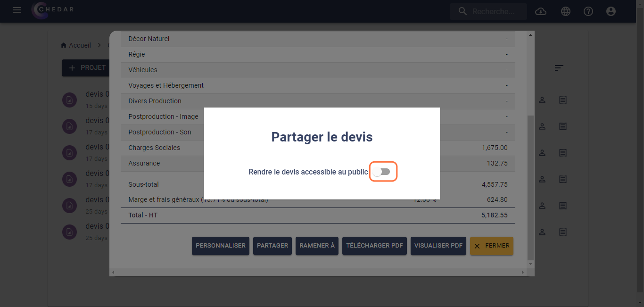
Task: Click the cloud download icon
Action: click(541, 11)
